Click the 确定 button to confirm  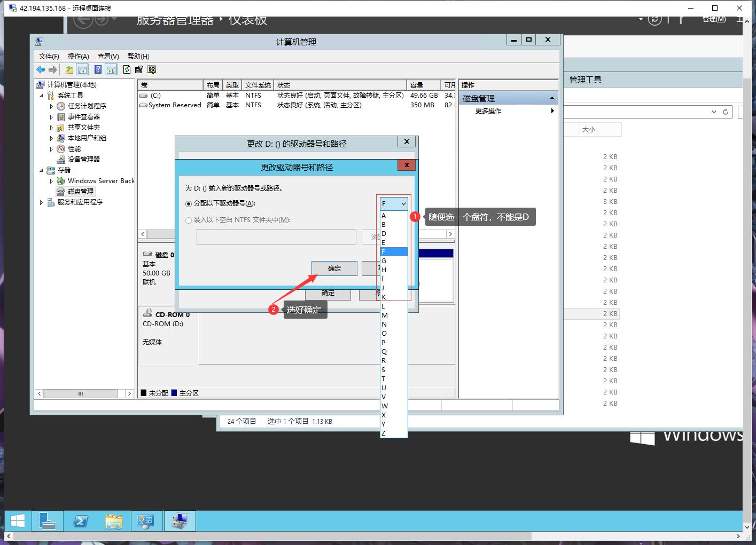pyautogui.click(x=334, y=268)
